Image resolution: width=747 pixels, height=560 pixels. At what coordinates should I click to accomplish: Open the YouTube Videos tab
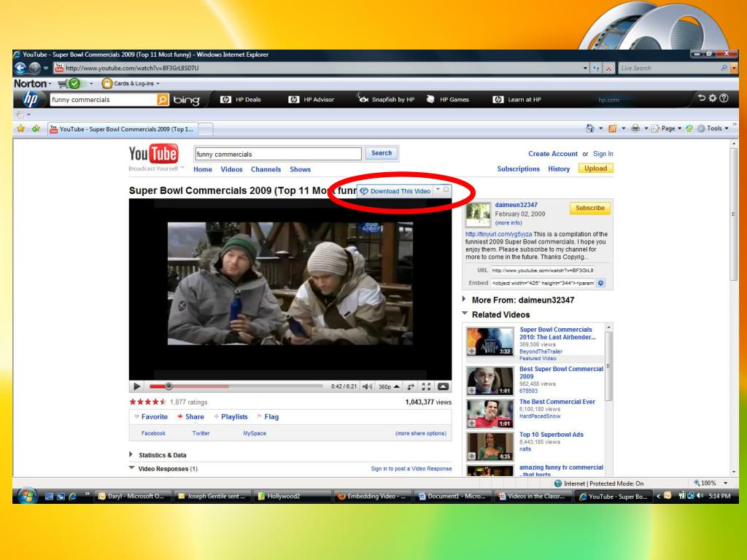point(231,169)
